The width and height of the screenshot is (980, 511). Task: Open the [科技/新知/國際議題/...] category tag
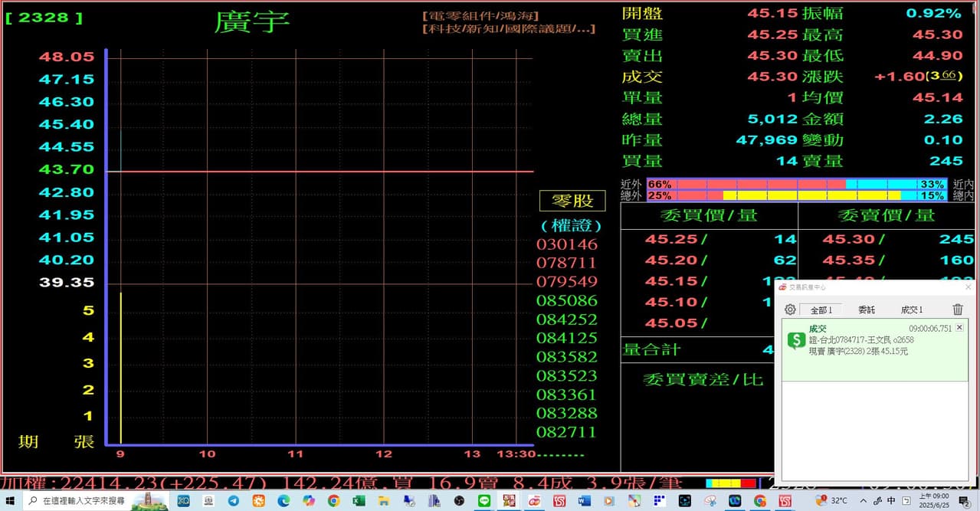coord(508,28)
